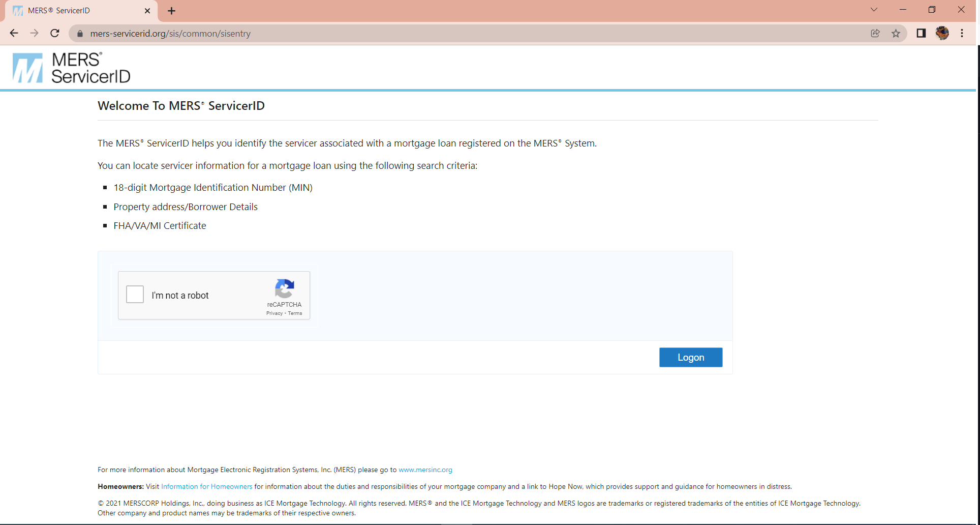Open the Information for Homeowners link

point(206,486)
